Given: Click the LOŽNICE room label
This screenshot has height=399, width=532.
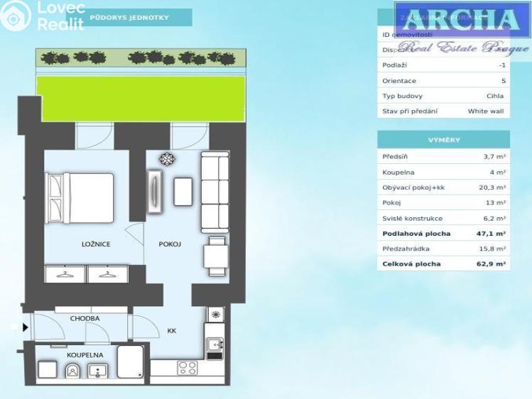Looking at the screenshot, I should click(96, 244).
